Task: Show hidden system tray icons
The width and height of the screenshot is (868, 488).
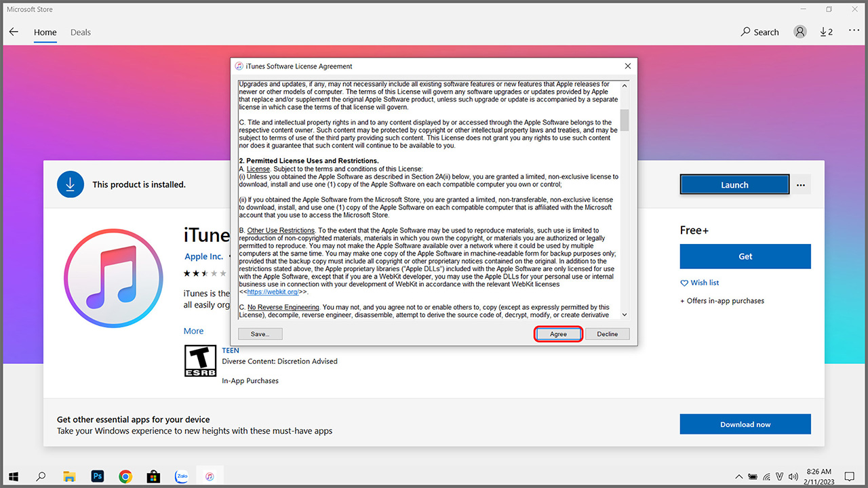Action: pyautogui.click(x=739, y=476)
